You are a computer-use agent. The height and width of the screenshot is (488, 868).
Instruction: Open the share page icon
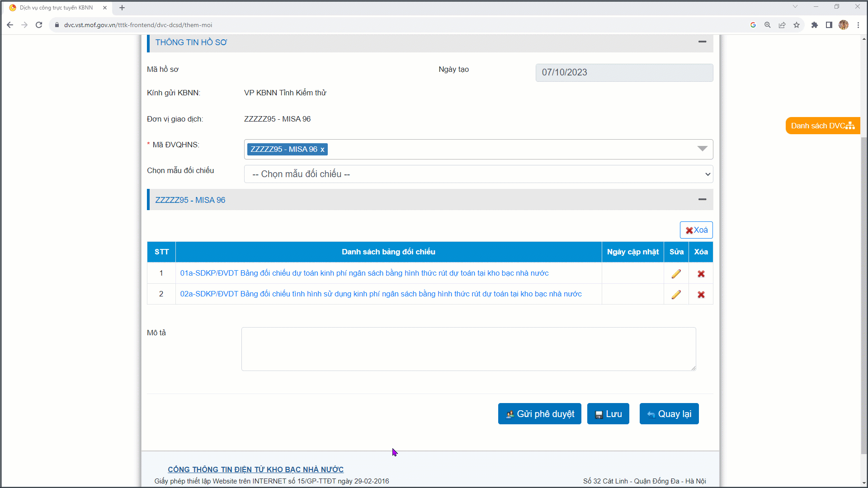(x=782, y=25)
